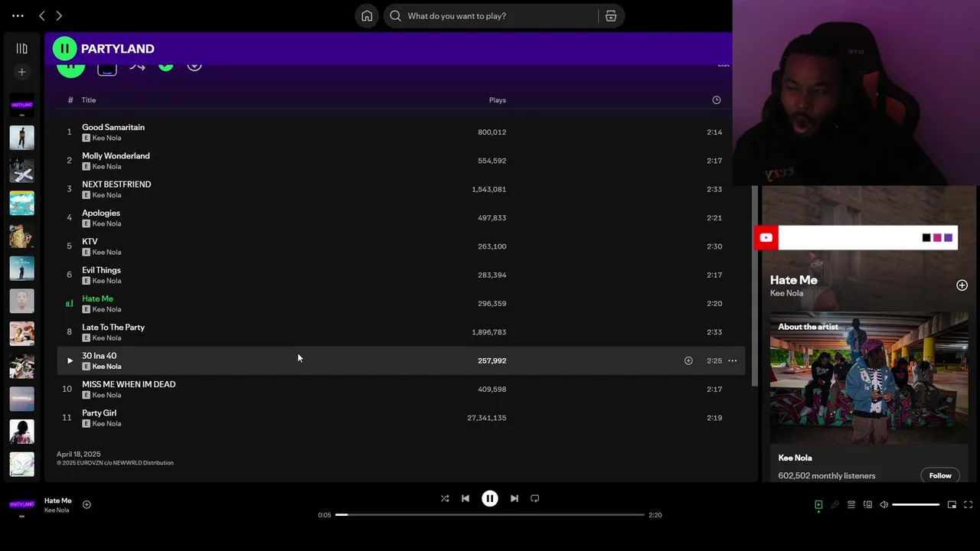Pick the purple color square in the banner
The height and width of the screenshot is (551, 980).
tap(948, 238)
